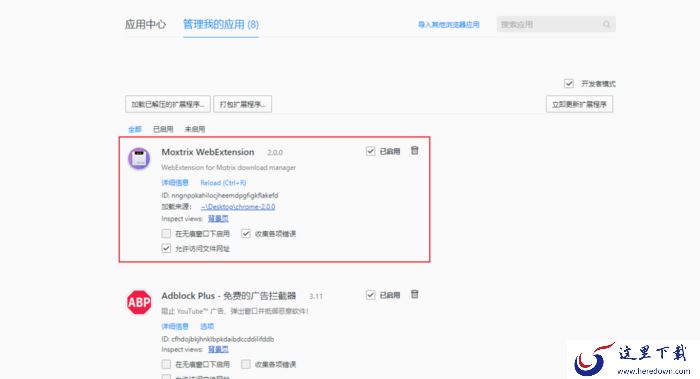This screenshot has height=379, width=700.
Task: Click the Moxtrix description text
Action: 229,168
